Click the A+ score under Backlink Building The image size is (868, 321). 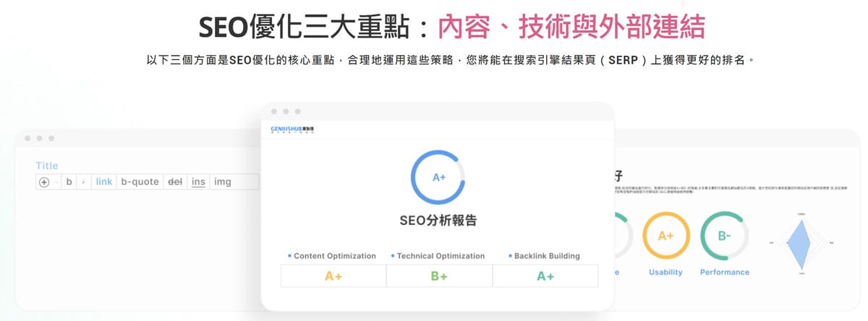point(545,276)
